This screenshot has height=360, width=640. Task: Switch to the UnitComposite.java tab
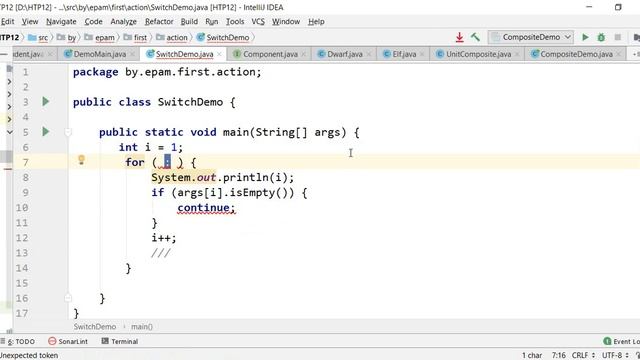pos(478,54)
